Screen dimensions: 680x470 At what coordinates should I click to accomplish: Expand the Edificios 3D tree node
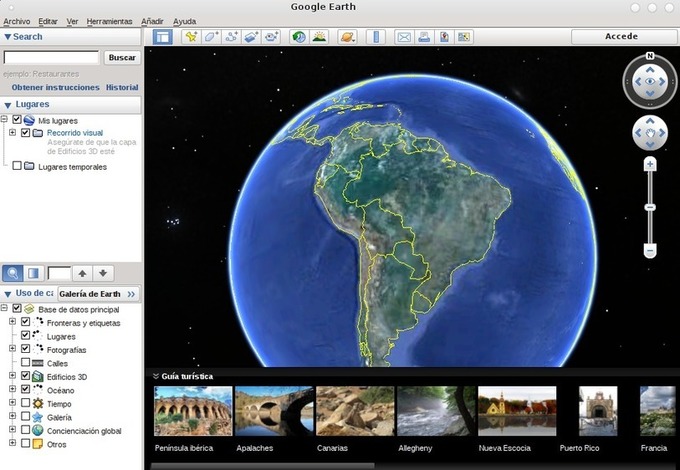tap(12, 376)
